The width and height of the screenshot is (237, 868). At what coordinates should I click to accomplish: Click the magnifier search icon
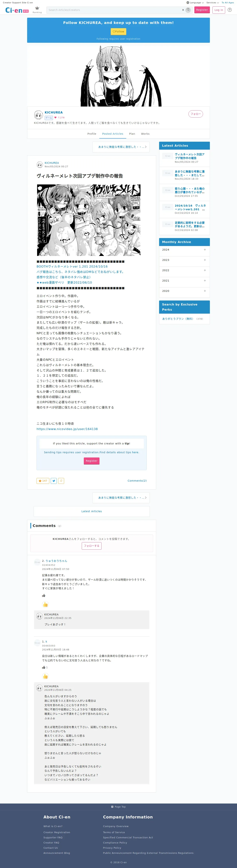click(188, 10)
